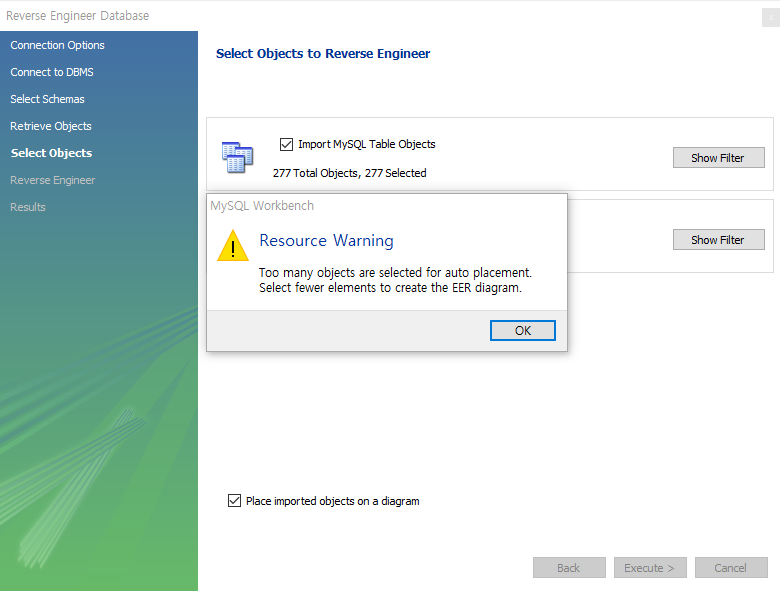Click the yellow warning triangle icon

(233, 245)
